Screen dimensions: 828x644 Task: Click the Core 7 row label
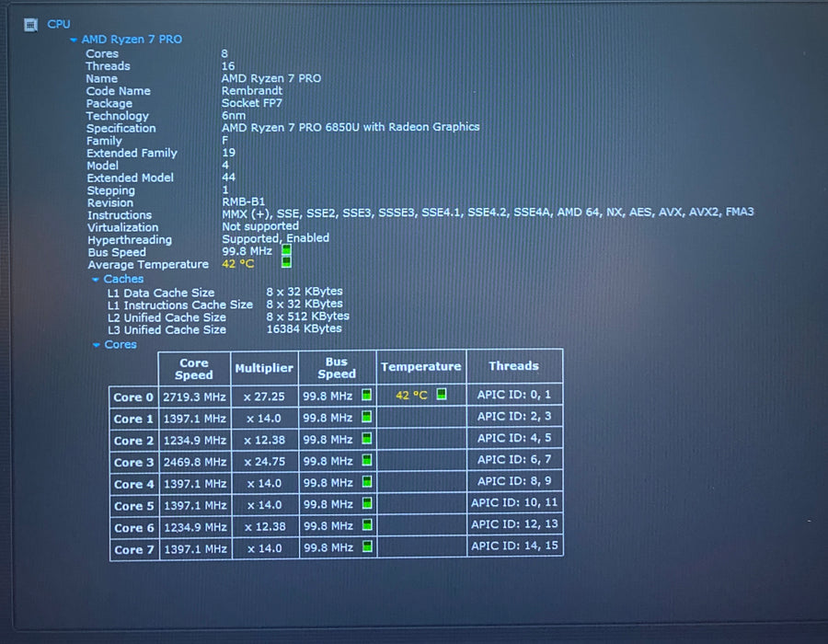(x=134, y=549)
